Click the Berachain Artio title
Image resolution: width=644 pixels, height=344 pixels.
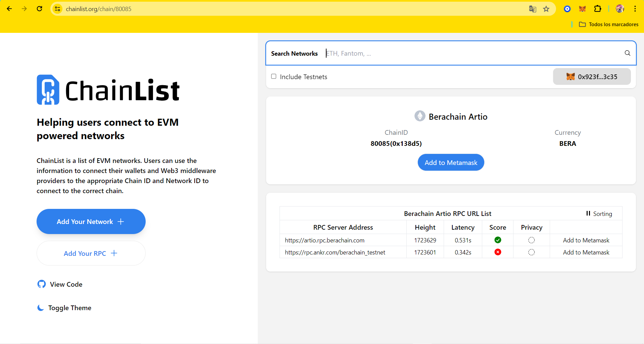[x=458, y=117]
